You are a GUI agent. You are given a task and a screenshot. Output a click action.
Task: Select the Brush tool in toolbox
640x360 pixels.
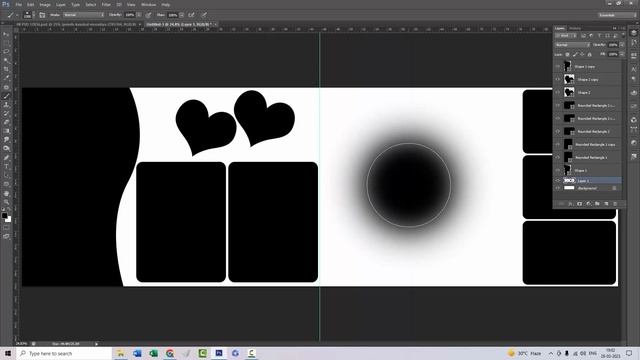6,96
